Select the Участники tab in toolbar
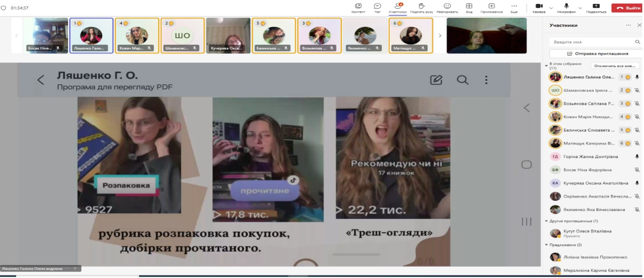Viewport: 644px width, 278px height. 397,6
